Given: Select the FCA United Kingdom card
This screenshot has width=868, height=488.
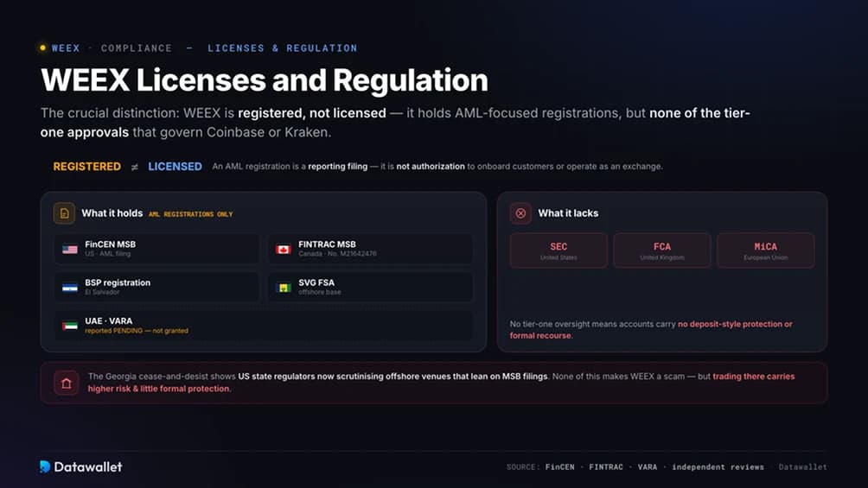Looking at the screenshot, I should (x=662, y=250).
